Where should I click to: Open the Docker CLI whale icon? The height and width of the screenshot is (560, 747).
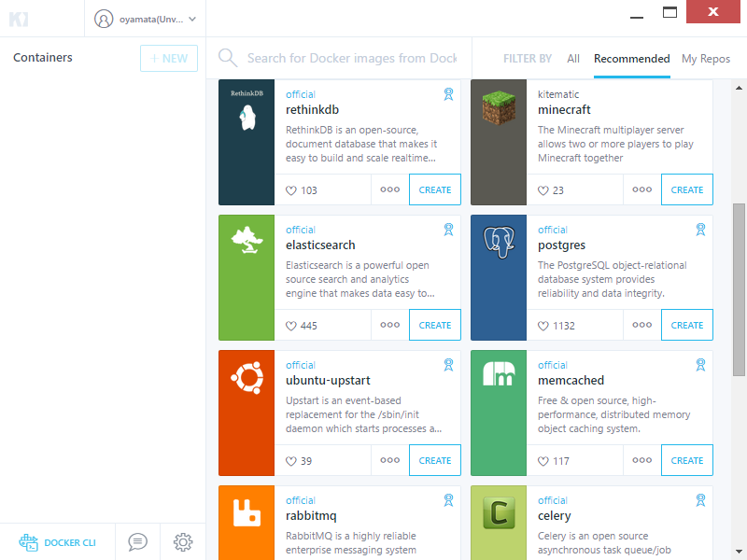pos(29,542)
